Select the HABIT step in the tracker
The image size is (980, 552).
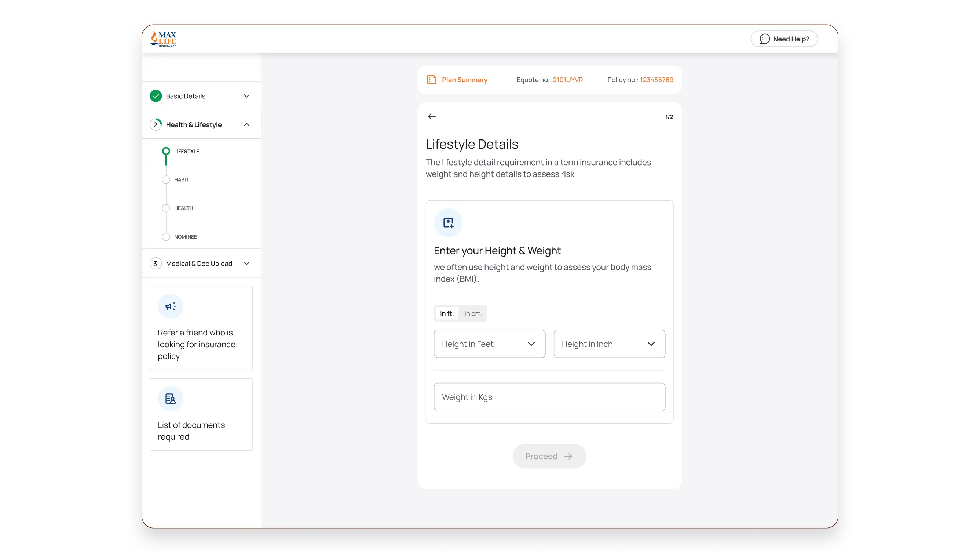pos(166,179)
